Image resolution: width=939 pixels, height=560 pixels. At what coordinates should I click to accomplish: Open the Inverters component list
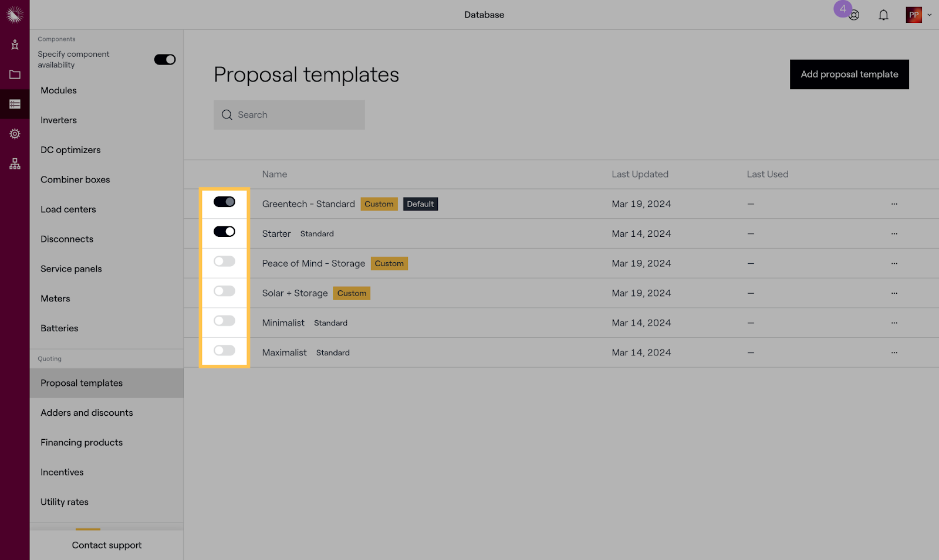coord(59,120)
